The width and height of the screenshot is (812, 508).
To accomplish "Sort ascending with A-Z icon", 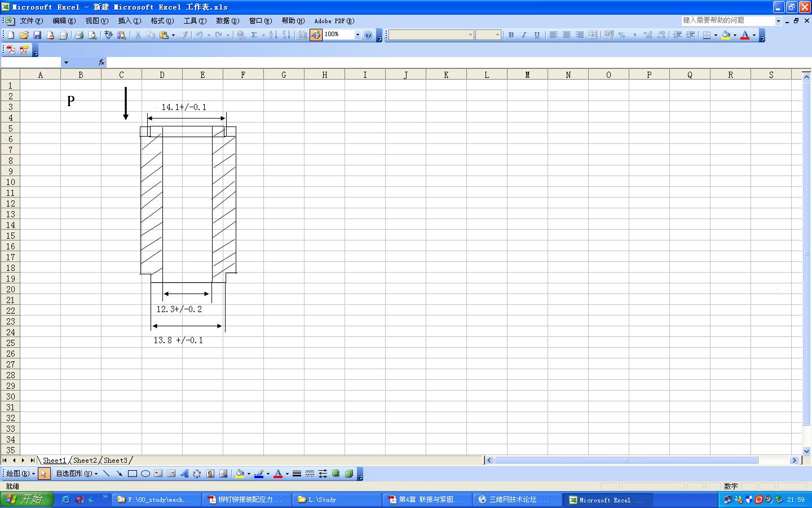I will [x=273, y=35].
